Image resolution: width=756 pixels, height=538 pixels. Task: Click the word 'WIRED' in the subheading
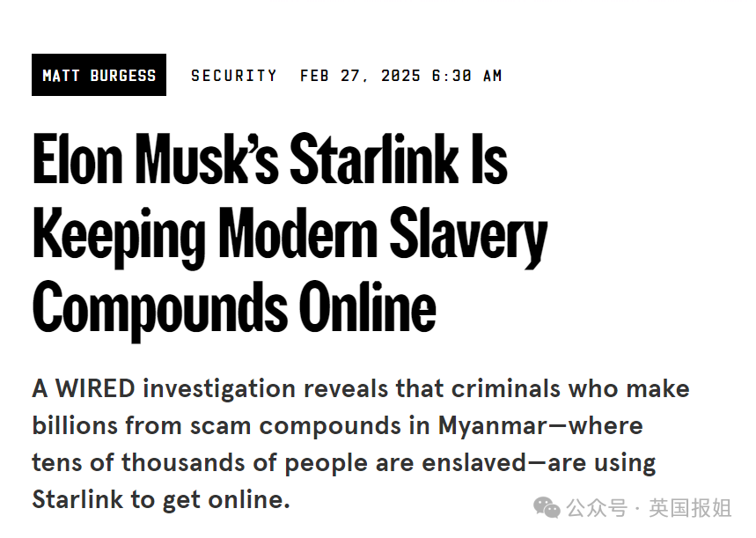tap(95, 388)
